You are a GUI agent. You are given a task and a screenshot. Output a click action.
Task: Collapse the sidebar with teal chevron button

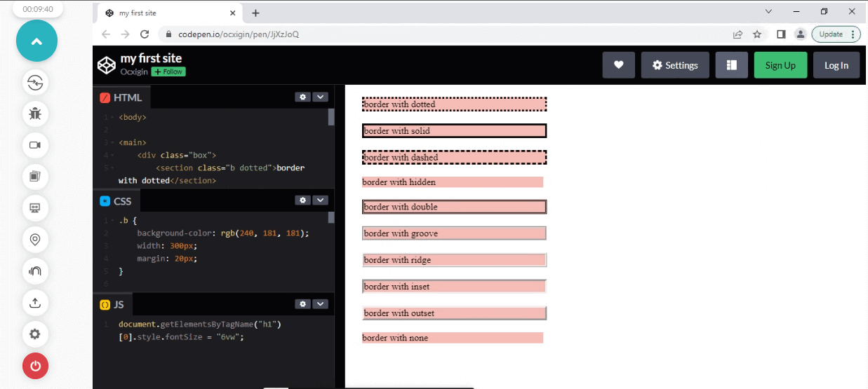pos(36,41)
